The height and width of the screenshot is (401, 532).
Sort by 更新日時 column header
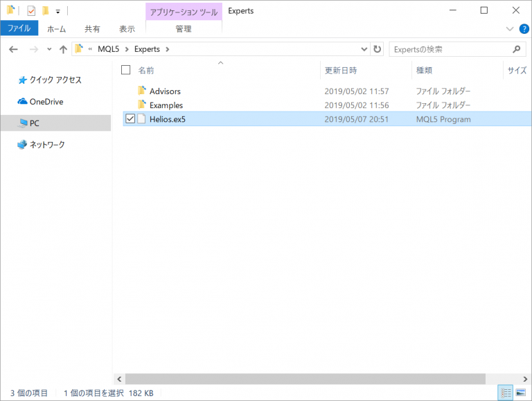click(341, 70)
